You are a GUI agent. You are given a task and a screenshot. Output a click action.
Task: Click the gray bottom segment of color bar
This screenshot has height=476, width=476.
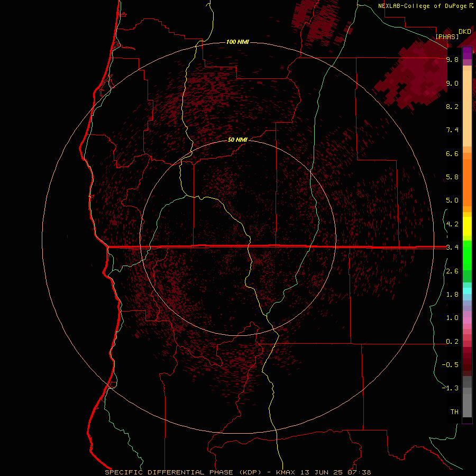click(467, 405)
